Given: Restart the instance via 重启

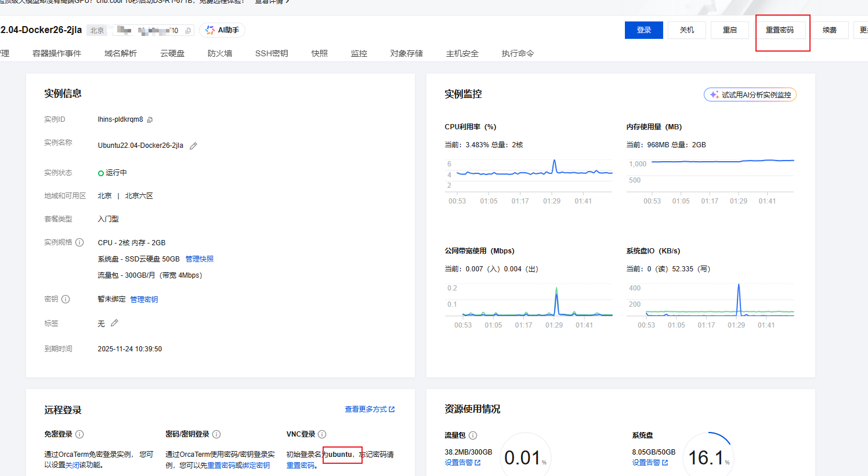Looking at the screenshot, I should [x=730, y=30].
